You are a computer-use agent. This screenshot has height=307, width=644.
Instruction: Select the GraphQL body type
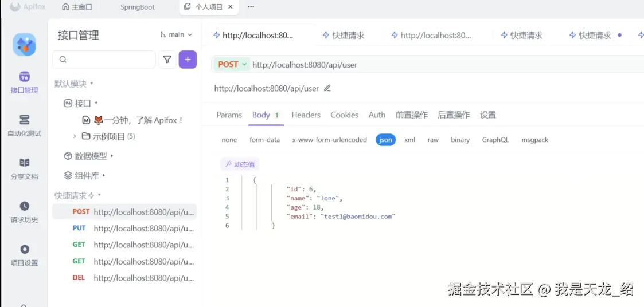pyautogui.click(x=495, y=140)
